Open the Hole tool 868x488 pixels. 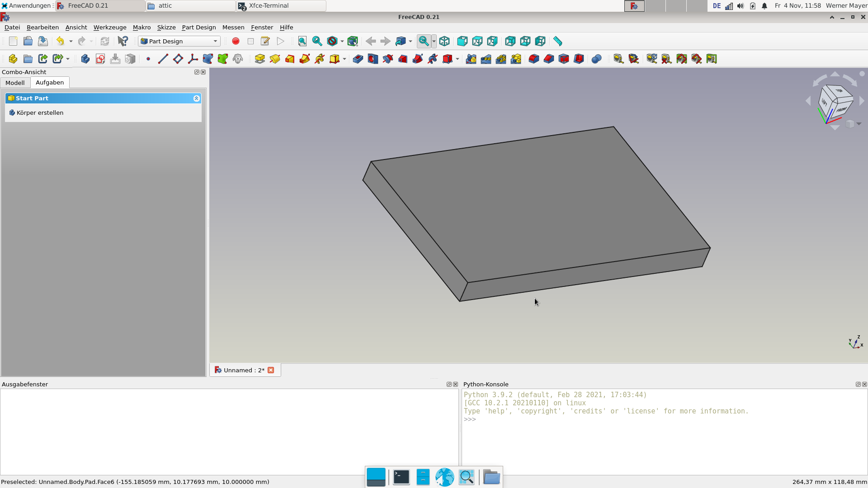(x=373, y=59)
